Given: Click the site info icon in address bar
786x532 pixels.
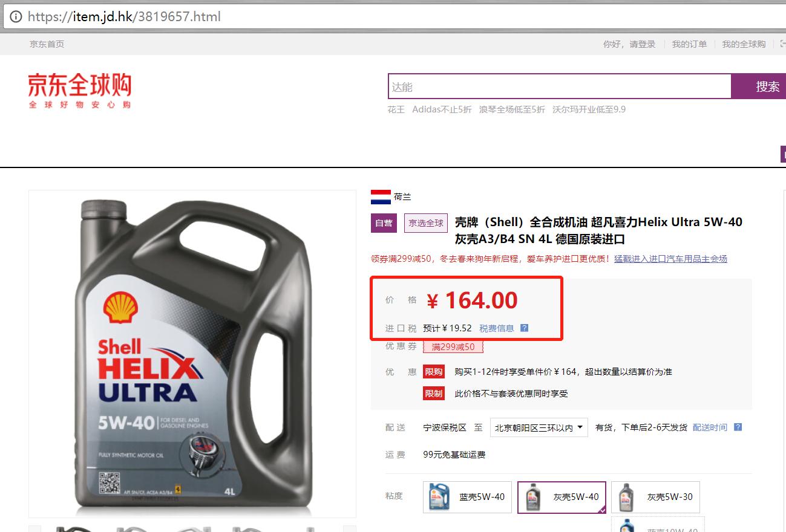Looking at the screenshot, I should point(16,17).
